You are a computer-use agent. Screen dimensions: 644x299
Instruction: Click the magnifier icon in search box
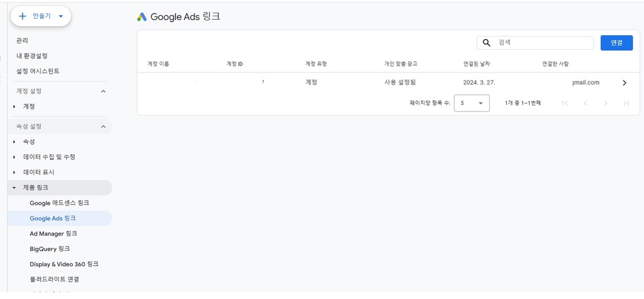coord(486,43)
